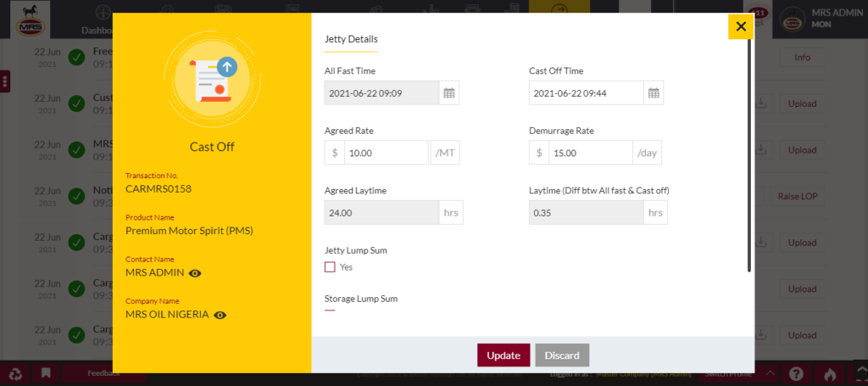868x386 pixels.
Task: Tick the Jetty Lump Sum Yes checkbox
Action: 330,267
